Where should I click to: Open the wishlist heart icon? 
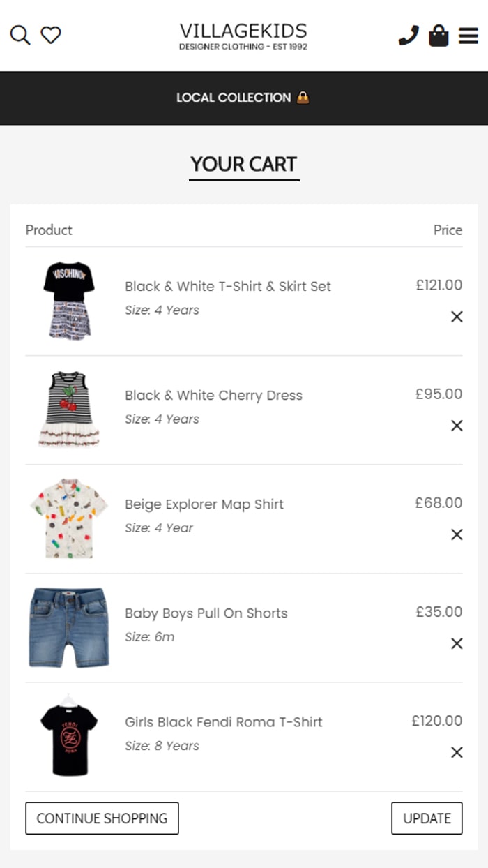point(51,35)
